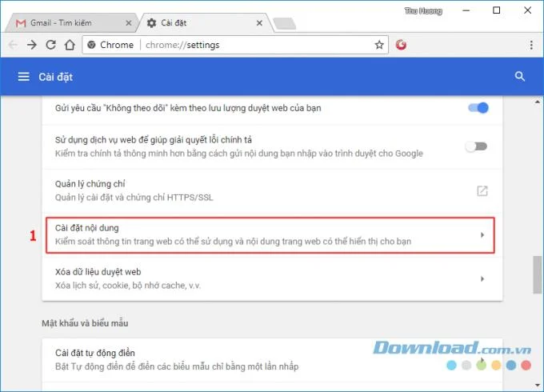
Task: Expand Cài đặt nội dung arrow
Action: (x=482, y=235)
